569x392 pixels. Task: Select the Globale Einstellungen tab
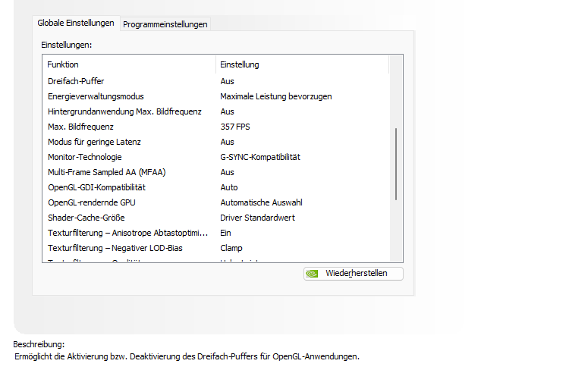[x=76, y=23]
